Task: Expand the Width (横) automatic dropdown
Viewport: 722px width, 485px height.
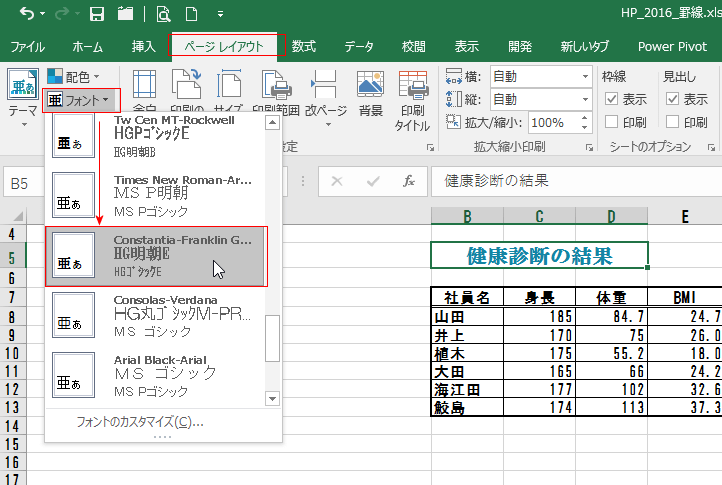Action: point(585,76)
